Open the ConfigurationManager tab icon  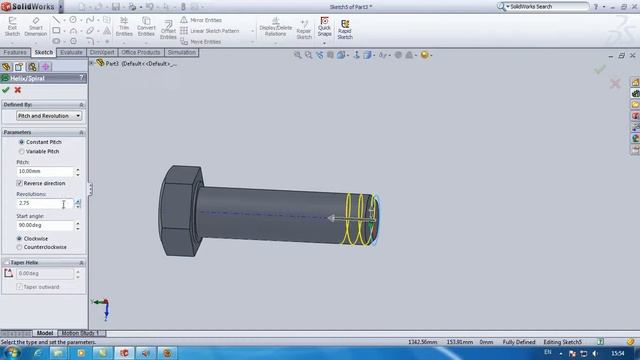[32, 67]
